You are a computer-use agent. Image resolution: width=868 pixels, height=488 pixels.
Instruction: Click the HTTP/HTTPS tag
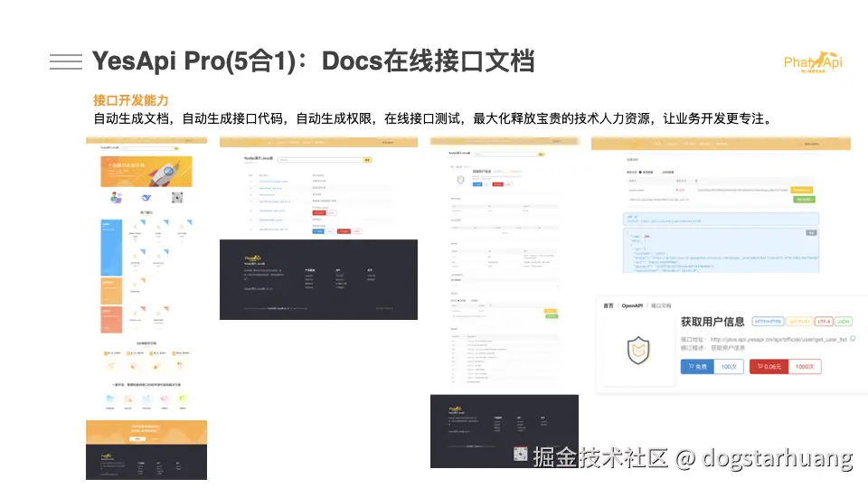(x=768, y=322)
